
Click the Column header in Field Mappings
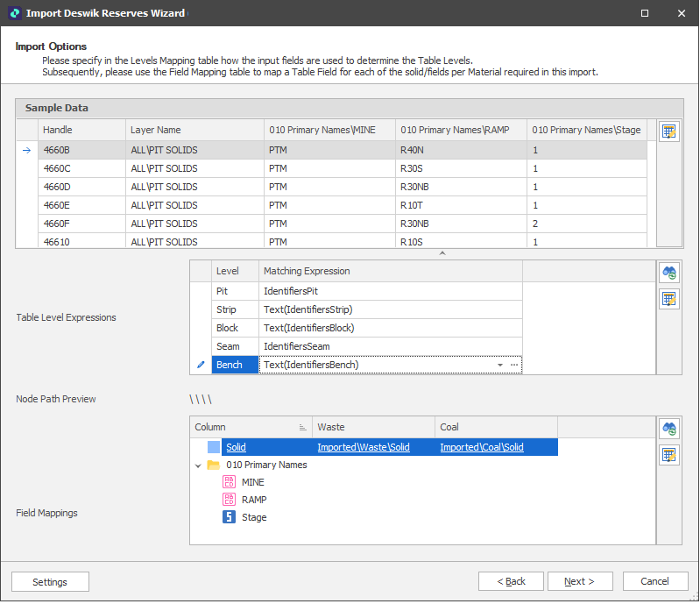pos(210,427)
